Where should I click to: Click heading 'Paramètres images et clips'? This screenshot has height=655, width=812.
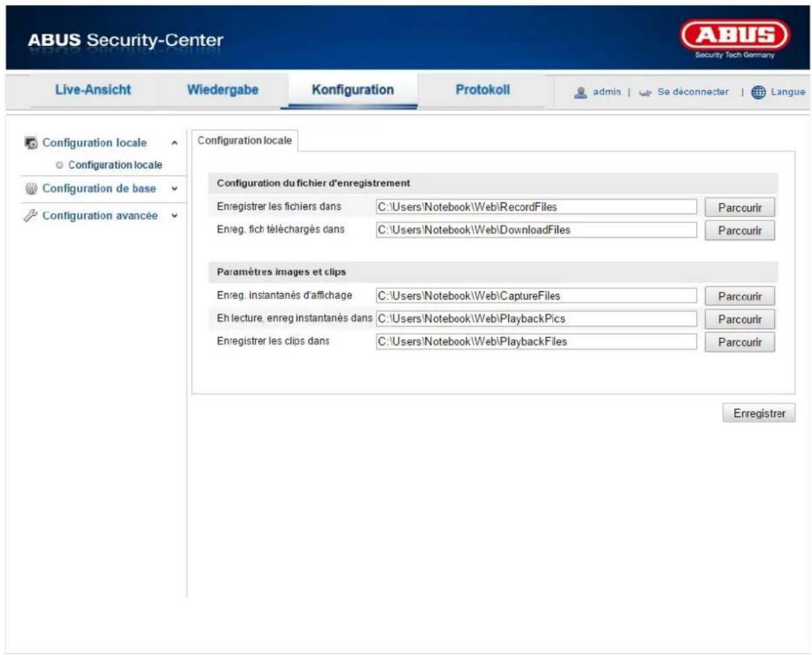coord(282,272)
